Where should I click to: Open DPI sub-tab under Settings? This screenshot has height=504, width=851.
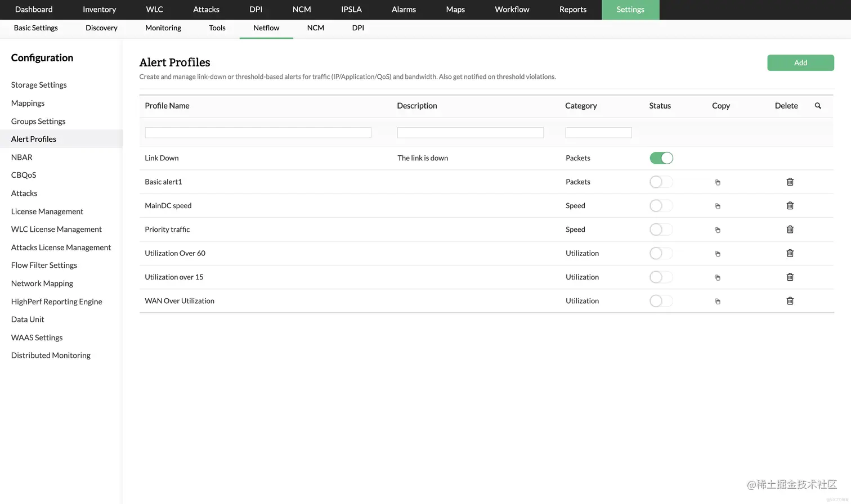tap(358, 28)
